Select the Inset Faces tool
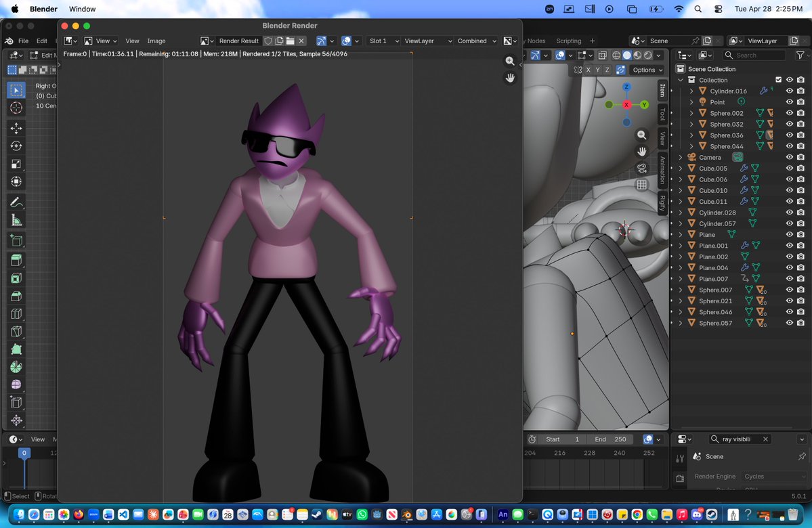The height and width of the screenshot is (528, 812). [x=16, y=278]
